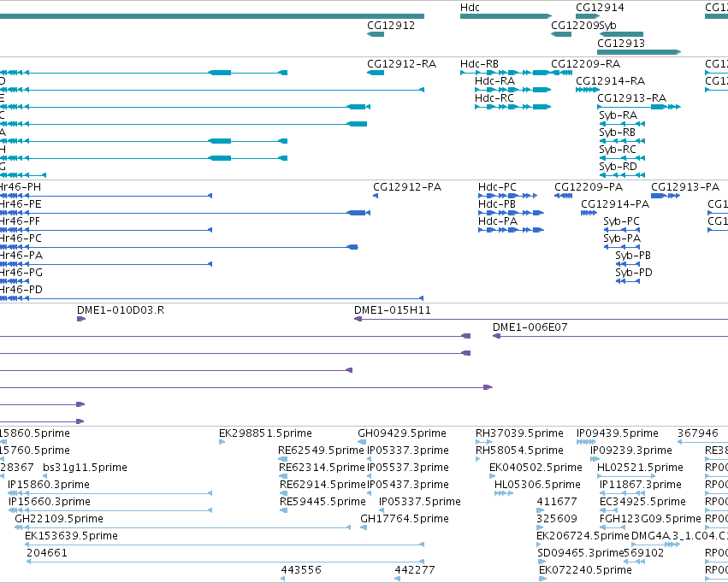The image size is (728, 583).
Task: Click feature 204661
Action: pos(47,554)
